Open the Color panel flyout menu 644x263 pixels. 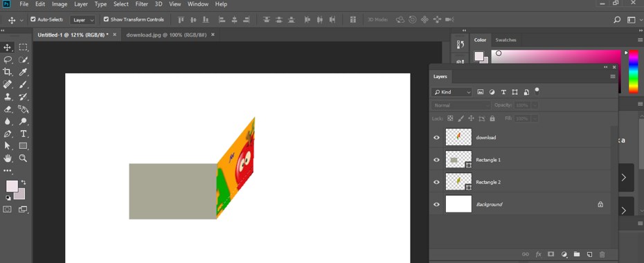641,40
